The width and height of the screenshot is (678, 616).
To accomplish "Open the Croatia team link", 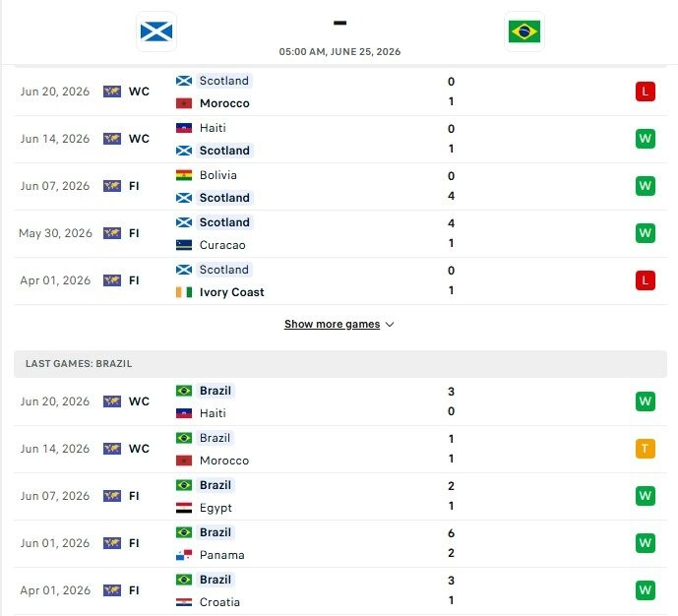I will pyautogui.click(x=219, y=602).
